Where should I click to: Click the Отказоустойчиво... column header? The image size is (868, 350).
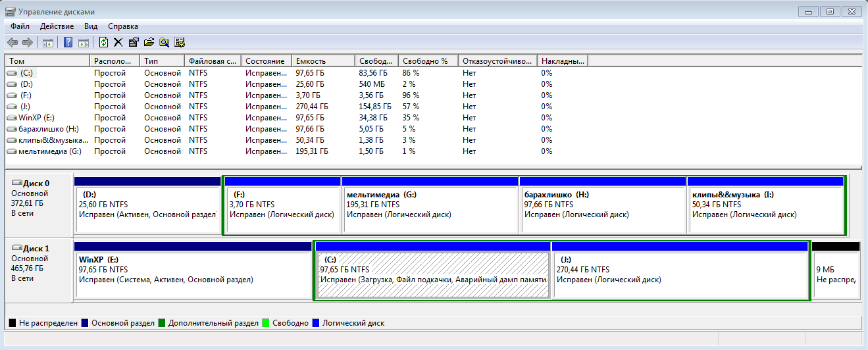click(498, 61)
